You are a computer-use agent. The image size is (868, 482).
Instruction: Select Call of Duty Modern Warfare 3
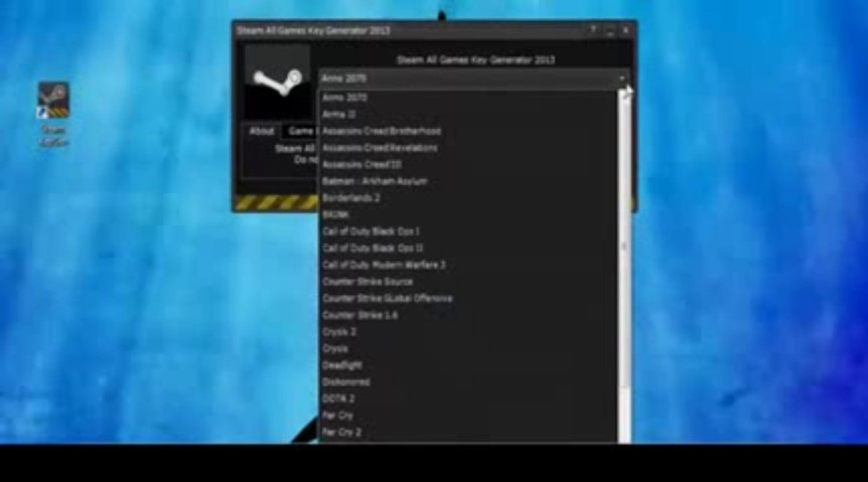[x=467, y=265]
